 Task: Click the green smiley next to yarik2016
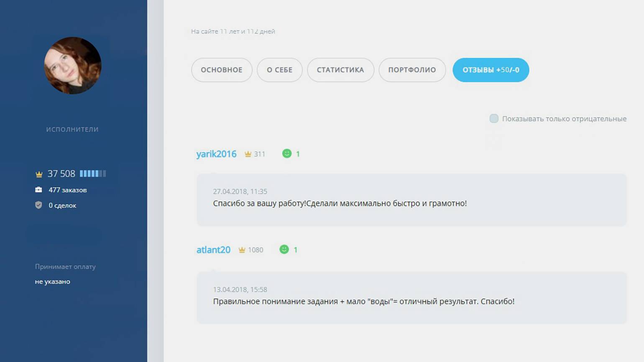point(287,153)
